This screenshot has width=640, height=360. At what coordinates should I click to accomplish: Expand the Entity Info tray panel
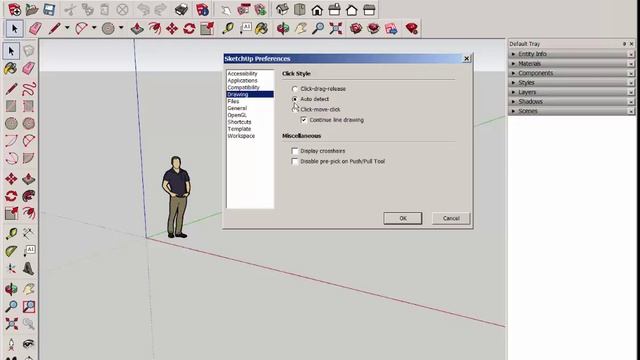[x=571, y=54]
